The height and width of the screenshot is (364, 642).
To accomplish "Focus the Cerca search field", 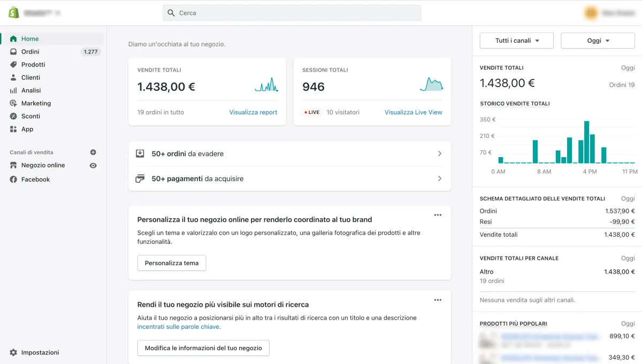I will 292,13.
